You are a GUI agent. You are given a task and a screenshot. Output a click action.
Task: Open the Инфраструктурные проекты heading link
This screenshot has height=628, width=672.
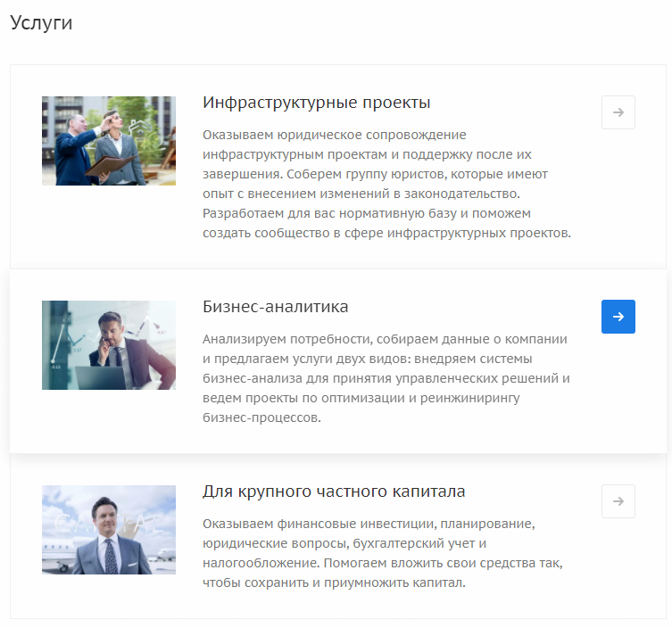(316, 103)
